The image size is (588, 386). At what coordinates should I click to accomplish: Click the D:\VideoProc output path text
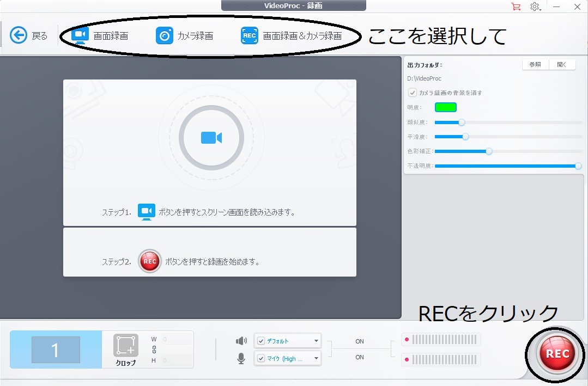click(424, 78)
